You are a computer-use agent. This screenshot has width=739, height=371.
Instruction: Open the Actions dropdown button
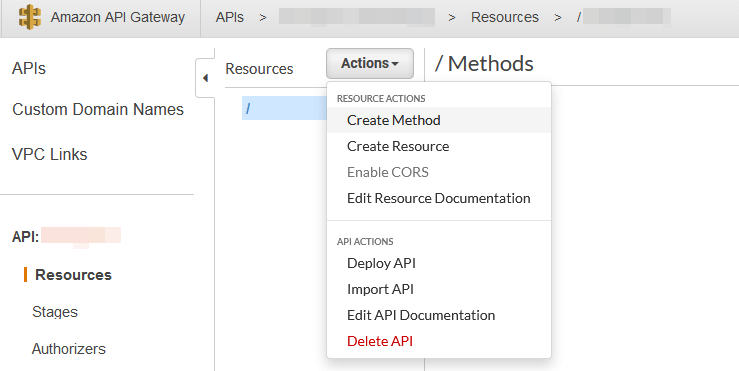point(370,63)
